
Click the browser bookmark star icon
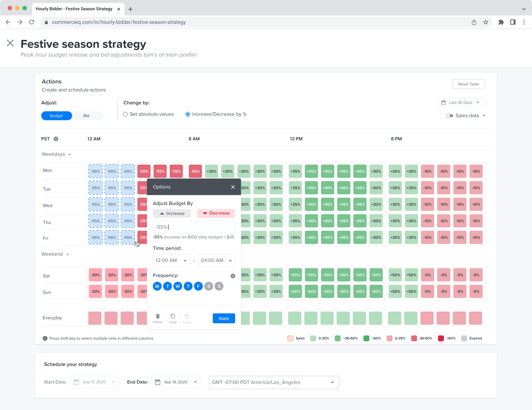[486, 22]
